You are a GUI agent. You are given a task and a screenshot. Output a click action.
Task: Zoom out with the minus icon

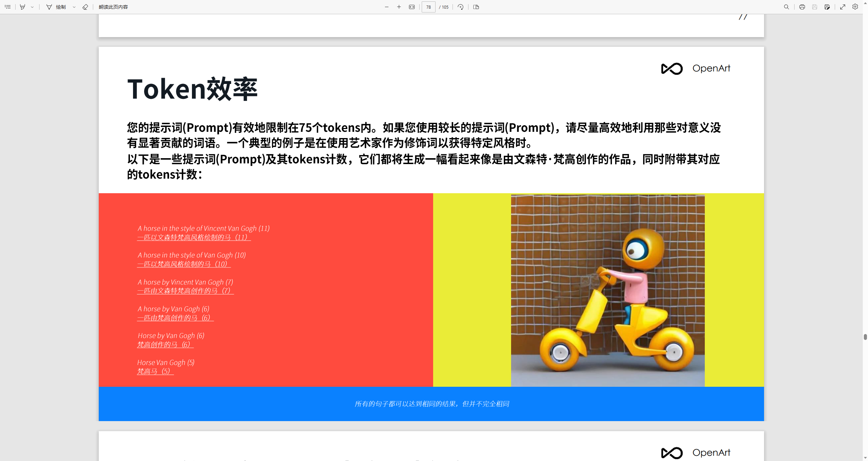[x=387, y=7]
